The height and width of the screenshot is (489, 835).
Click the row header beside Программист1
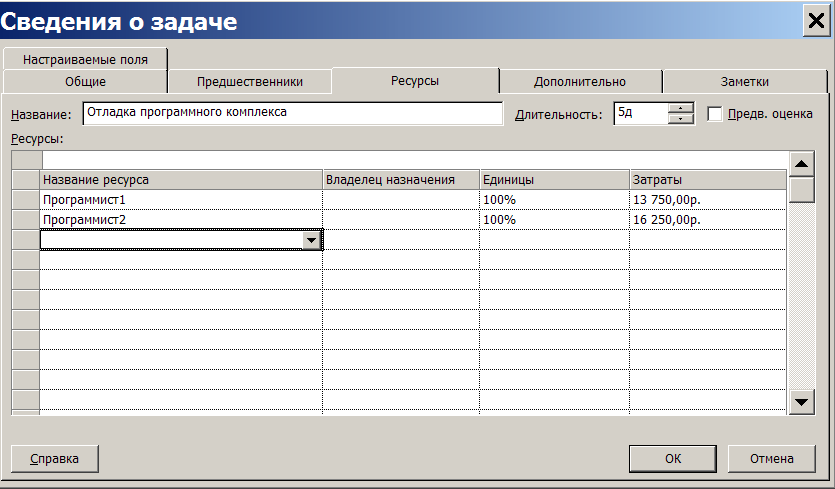point(26,200)
